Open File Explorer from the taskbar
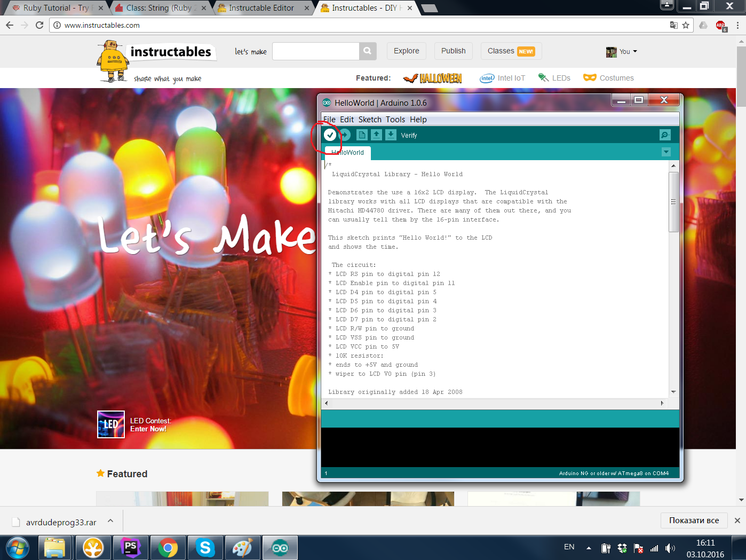The width and height of the screenshot is (746, 560). pyautogui.click(x=54, y=548)
